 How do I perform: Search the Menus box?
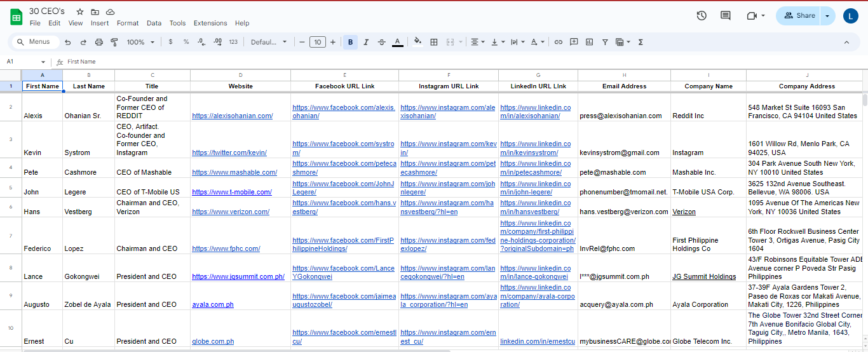(x=35, y=42)
